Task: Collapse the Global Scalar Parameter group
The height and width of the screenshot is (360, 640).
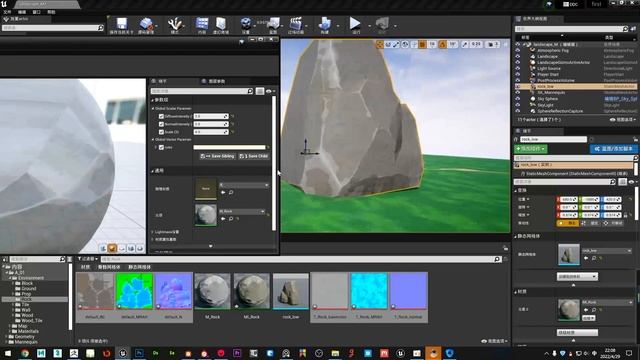Action: [153, 109]
